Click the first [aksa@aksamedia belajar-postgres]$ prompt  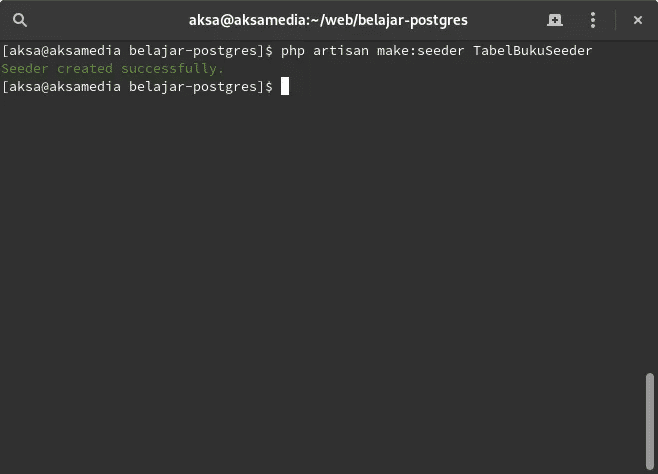tap(137, 51)
